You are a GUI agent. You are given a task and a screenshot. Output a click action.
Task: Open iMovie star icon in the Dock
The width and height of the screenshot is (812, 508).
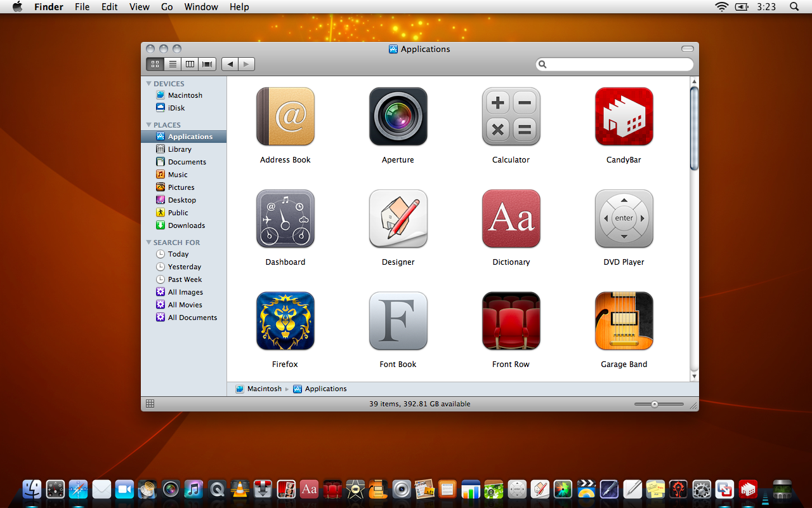(355, 489)
